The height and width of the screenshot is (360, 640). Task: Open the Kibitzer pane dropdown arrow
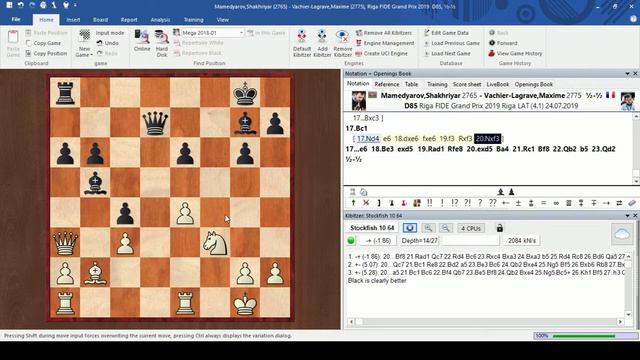[x=627, y=216]
